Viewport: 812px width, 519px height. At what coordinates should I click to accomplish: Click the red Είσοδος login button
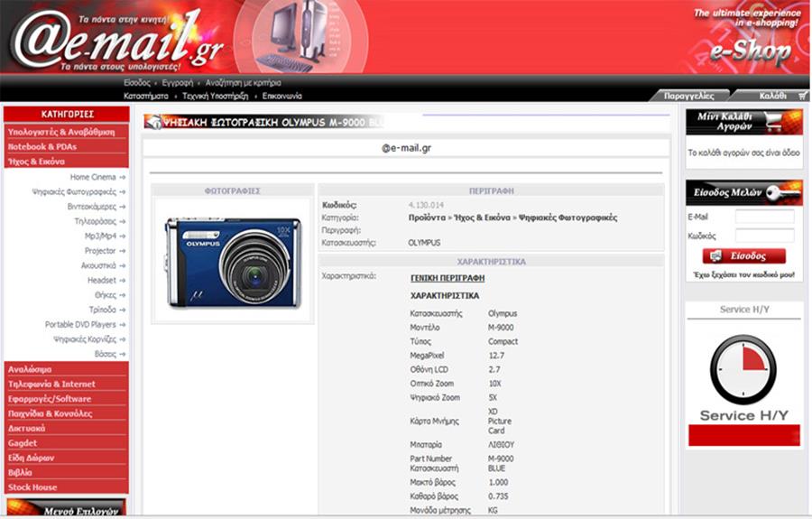tap(743, 255)
